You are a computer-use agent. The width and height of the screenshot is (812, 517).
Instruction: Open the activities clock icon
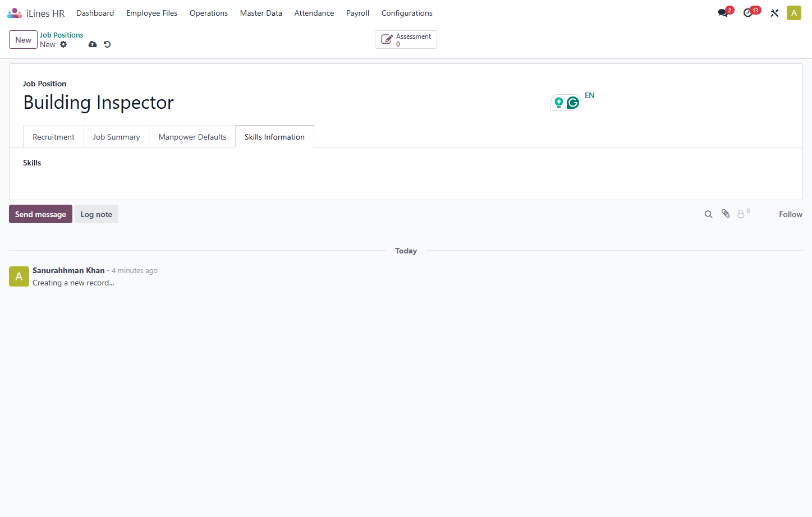[x=748, y=13]
